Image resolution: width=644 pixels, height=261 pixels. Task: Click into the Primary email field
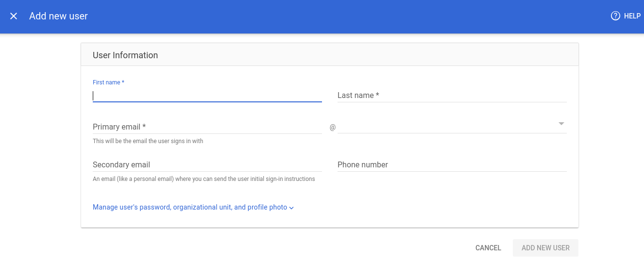click(207, 127)
